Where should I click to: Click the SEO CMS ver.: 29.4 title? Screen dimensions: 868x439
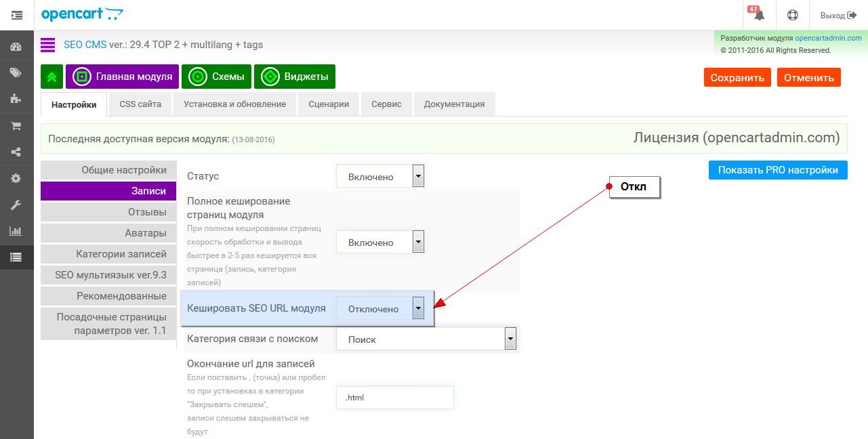coord(163,45)
